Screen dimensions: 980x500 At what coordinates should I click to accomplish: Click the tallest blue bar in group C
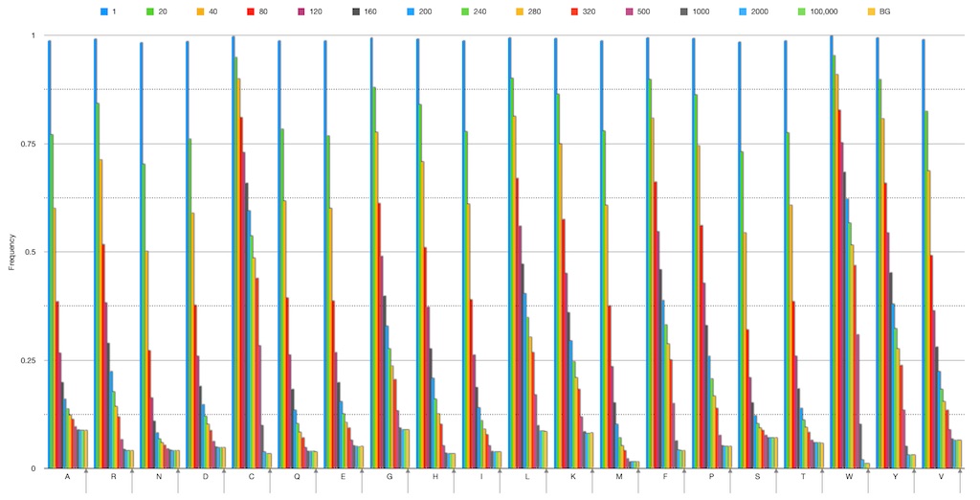234,252
